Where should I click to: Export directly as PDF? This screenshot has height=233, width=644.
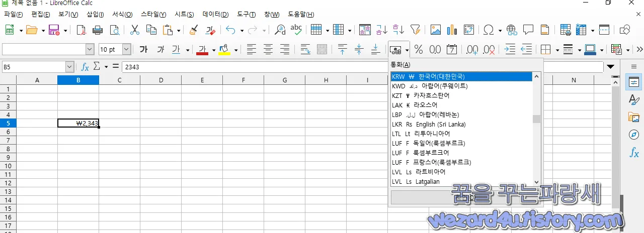click(x=81, y=30)
